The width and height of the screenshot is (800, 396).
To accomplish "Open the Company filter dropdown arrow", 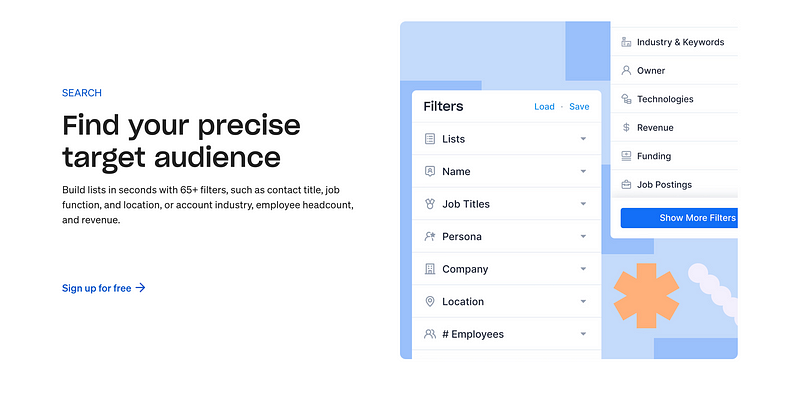I will tap(583, 269).
